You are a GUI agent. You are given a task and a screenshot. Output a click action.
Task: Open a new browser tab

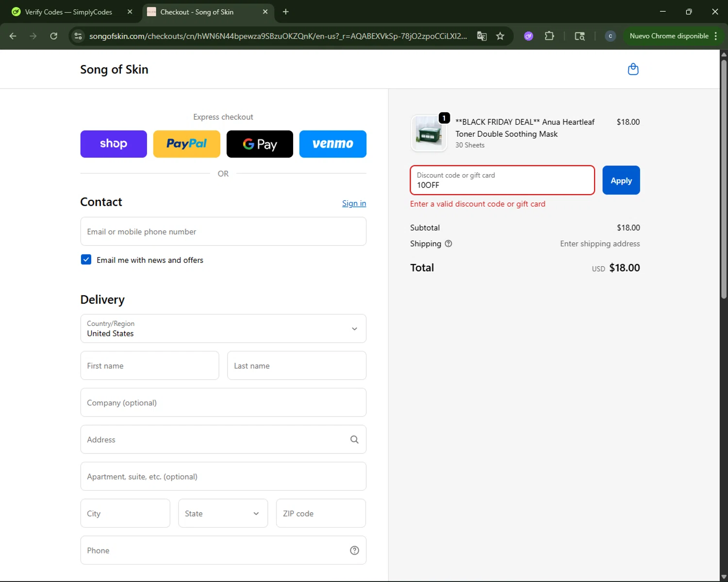coord(285,12)
